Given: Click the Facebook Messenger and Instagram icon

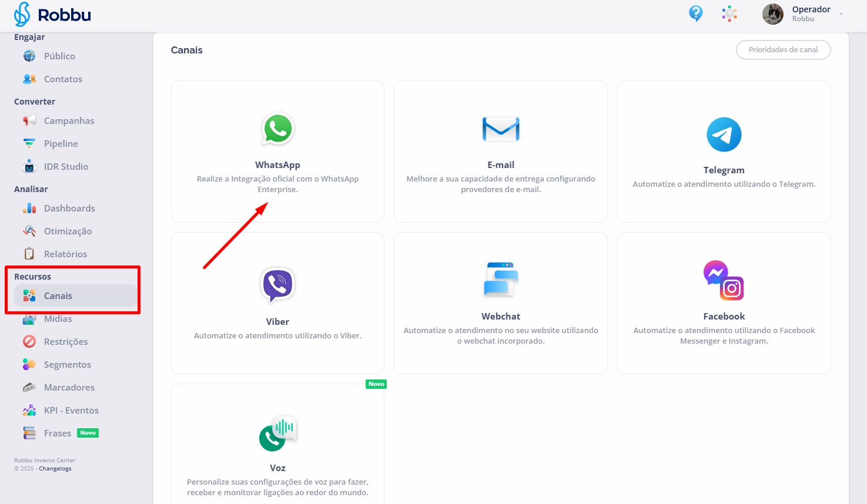Looking at the screenshot, I should click(x=724, y=280).
